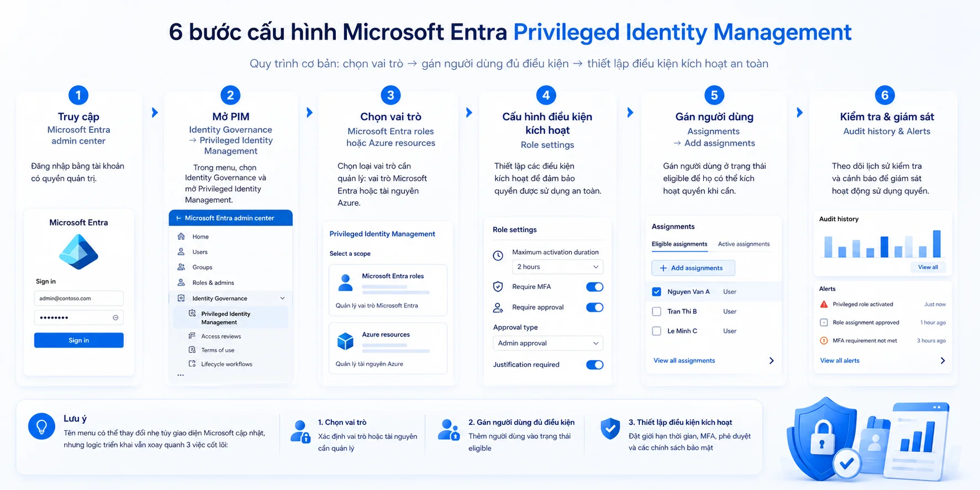This screenshot has height=490, width=980.
Task: Click the Audit history bar chart
Action: click(882, 244)
